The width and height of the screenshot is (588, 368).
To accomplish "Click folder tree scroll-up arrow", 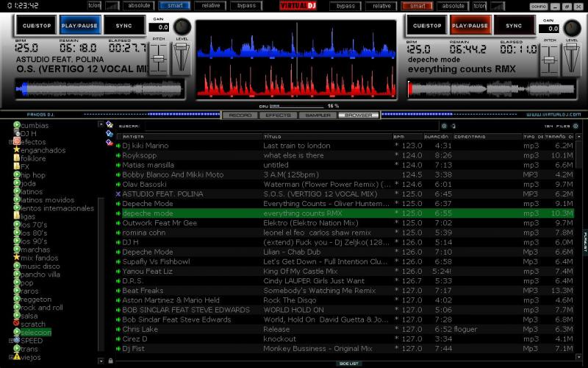I will 101,124.
